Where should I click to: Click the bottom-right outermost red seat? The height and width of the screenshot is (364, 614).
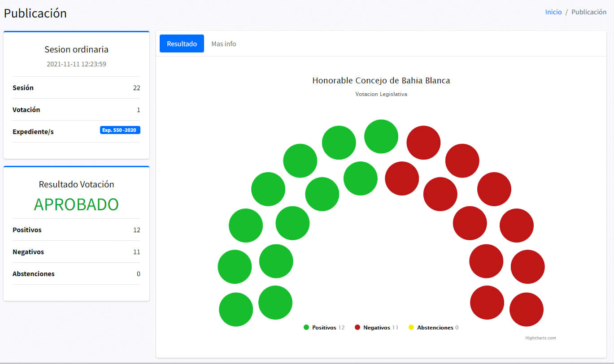527,309
